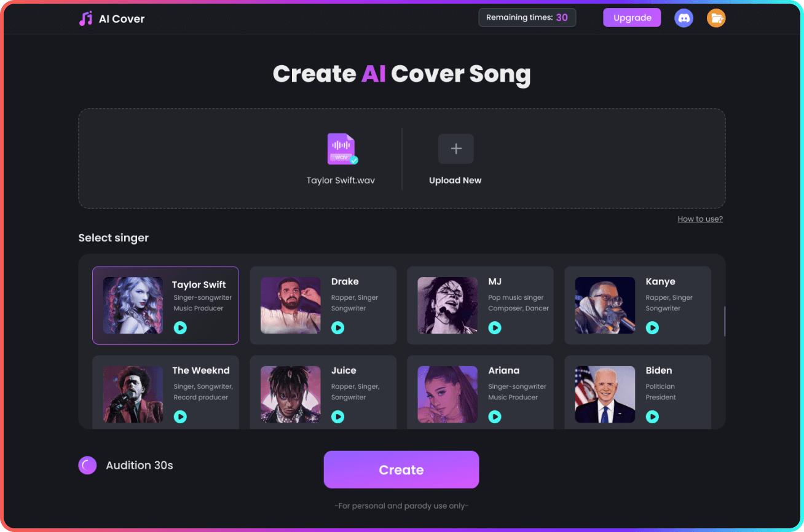Play Taylor Swift voice preview

point(180,328)
